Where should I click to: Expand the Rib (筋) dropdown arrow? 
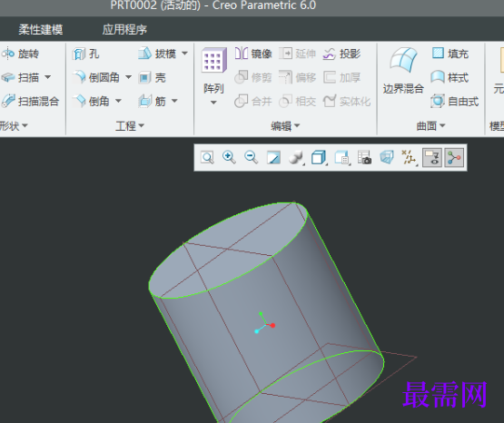click(x=174, y=101)
